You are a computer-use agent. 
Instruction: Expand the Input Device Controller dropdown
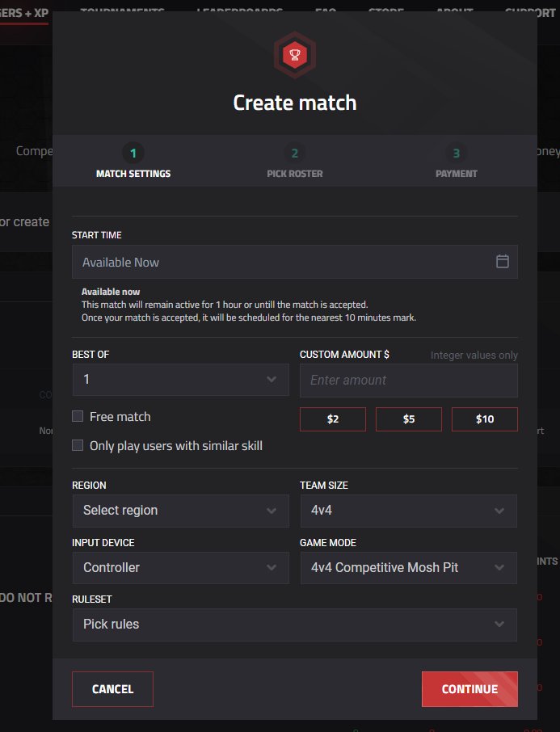click(x=181, y=568)
